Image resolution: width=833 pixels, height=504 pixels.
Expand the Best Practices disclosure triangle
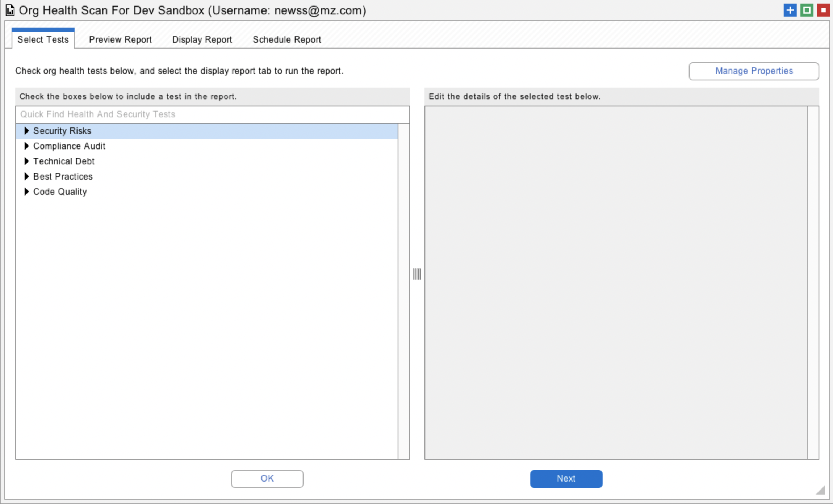point(26,176)
